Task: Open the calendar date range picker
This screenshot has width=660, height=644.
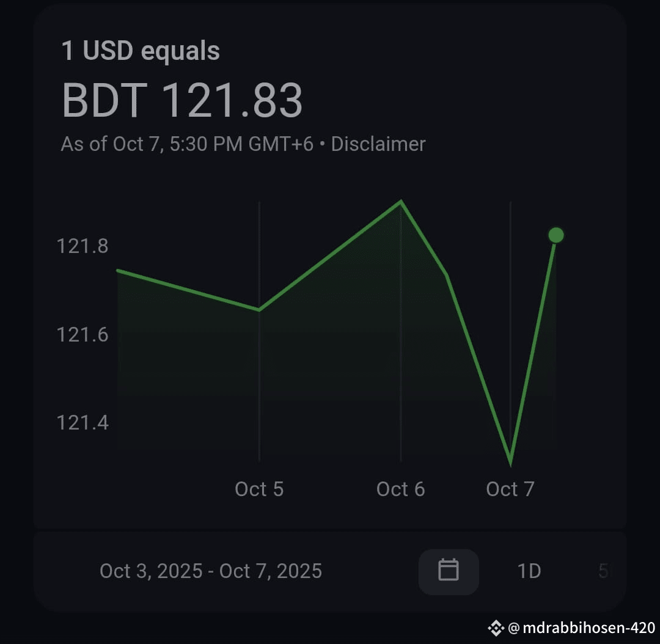Action: (449, 572)
